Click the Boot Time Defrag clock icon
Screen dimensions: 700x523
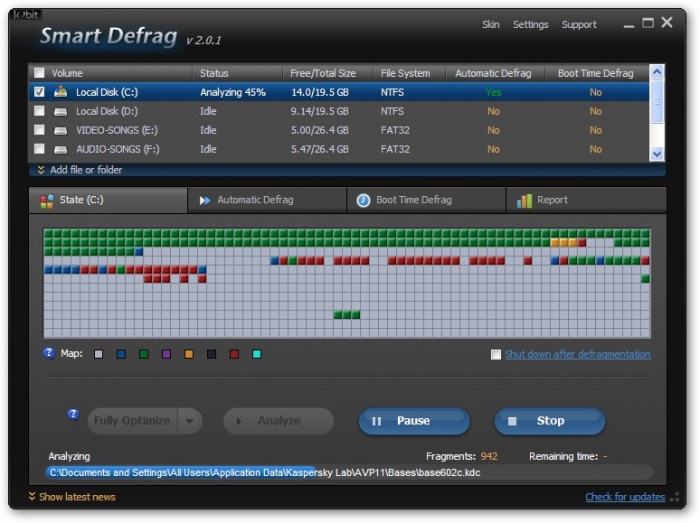tap(363, 200)
